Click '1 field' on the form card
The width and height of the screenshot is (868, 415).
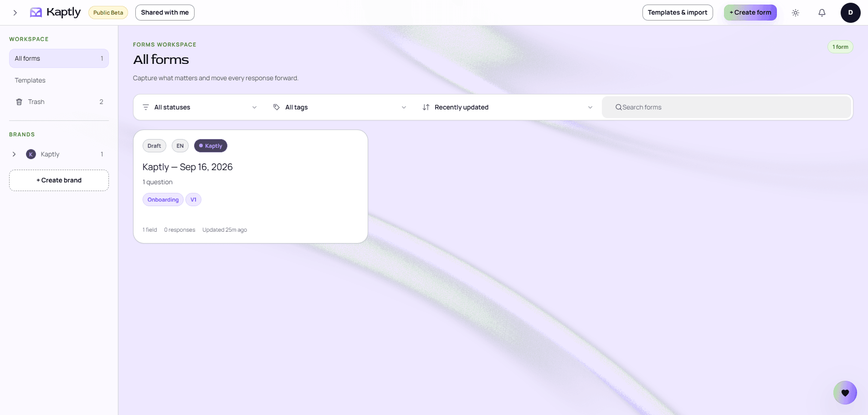pos(150,230)
